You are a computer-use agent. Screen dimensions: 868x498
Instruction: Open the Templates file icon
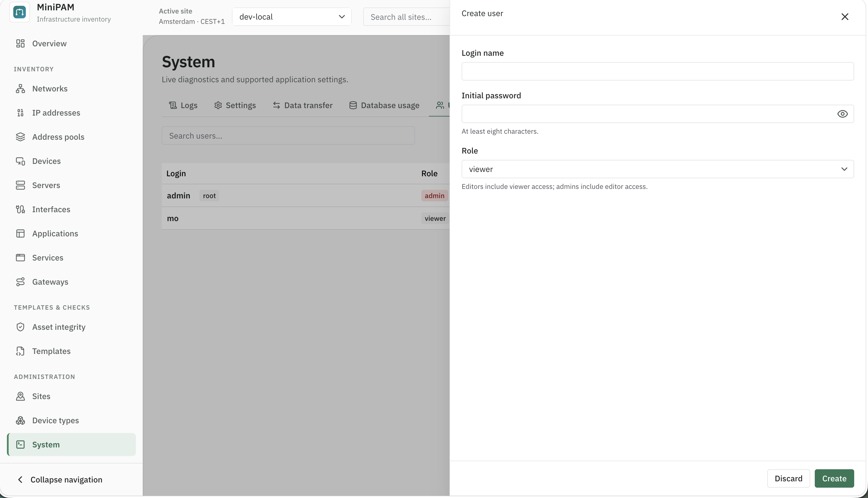click(x=20, y=351)
